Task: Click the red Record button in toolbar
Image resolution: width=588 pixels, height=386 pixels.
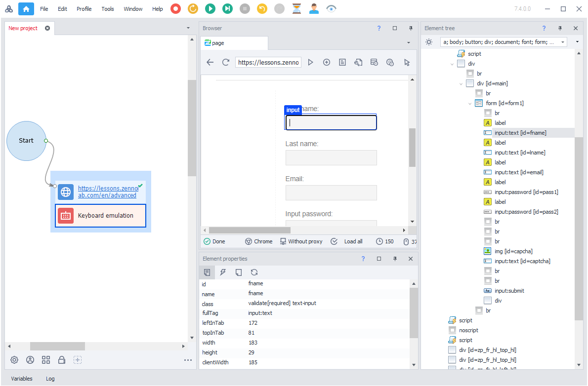Action: click(x=175, y=8)
